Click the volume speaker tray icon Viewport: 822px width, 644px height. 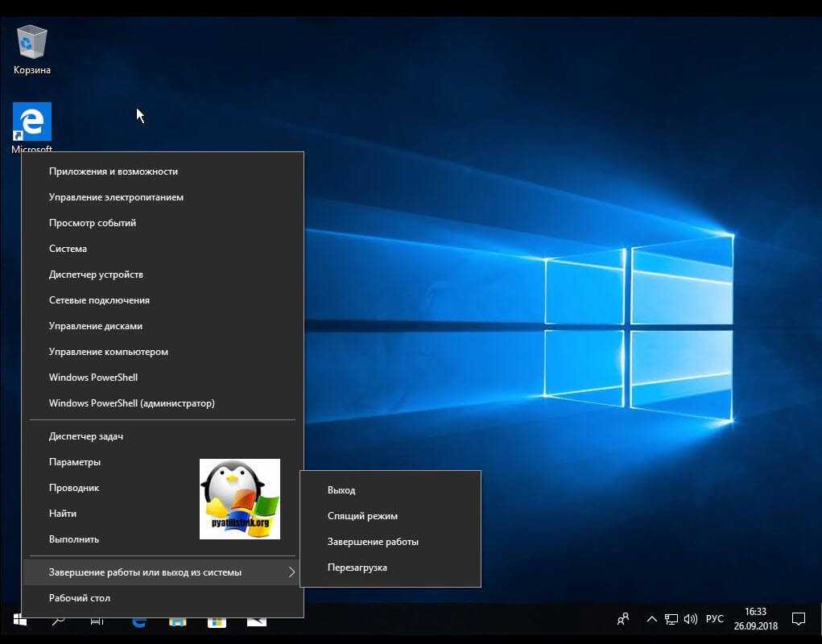pos(690,619)
